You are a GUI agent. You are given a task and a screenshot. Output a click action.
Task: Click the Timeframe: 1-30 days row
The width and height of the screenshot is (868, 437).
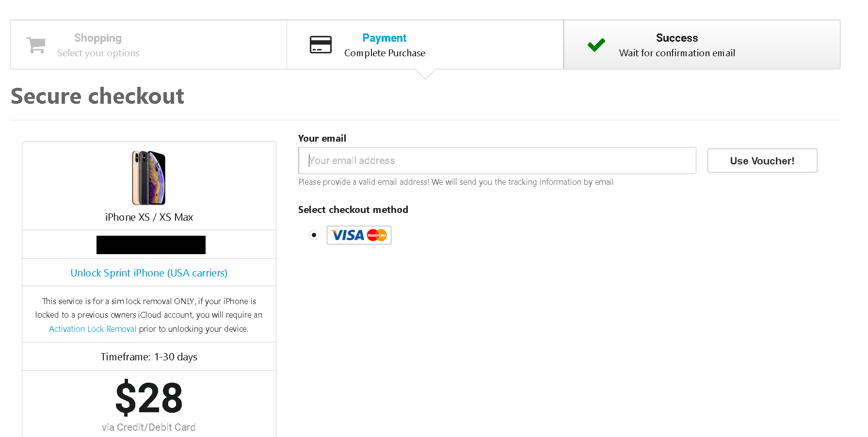pyautogui.click(x=149, y=356)
